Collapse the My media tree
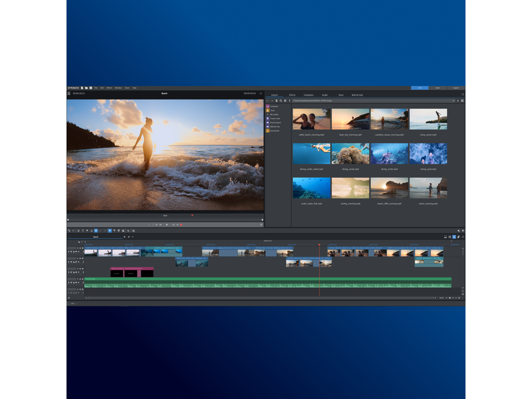The image size is (532, 399). pos(268,114)
